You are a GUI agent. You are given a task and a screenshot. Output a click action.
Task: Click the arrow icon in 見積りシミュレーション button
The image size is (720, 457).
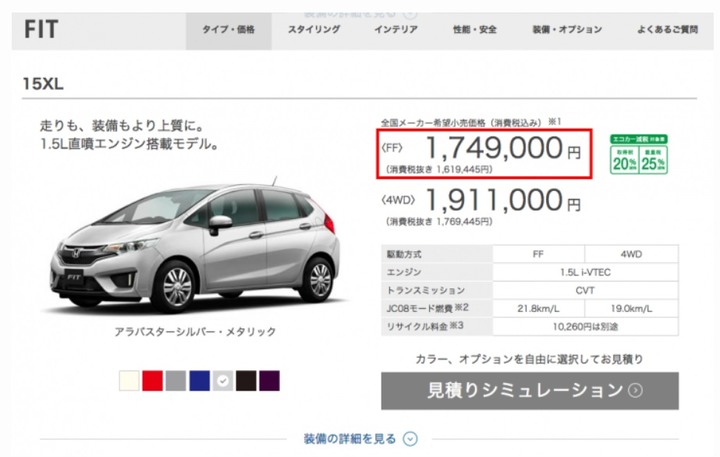click(x=636, y=391)
